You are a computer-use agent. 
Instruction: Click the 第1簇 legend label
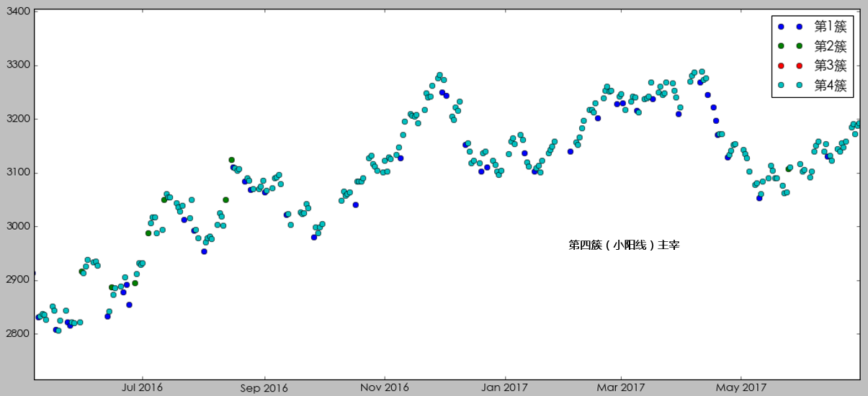(x=830, y=27)
